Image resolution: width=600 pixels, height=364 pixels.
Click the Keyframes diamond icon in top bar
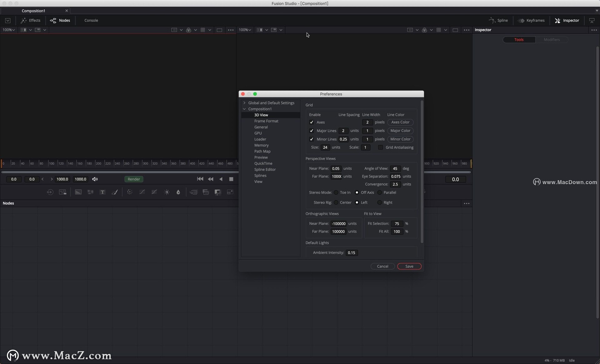521,21
